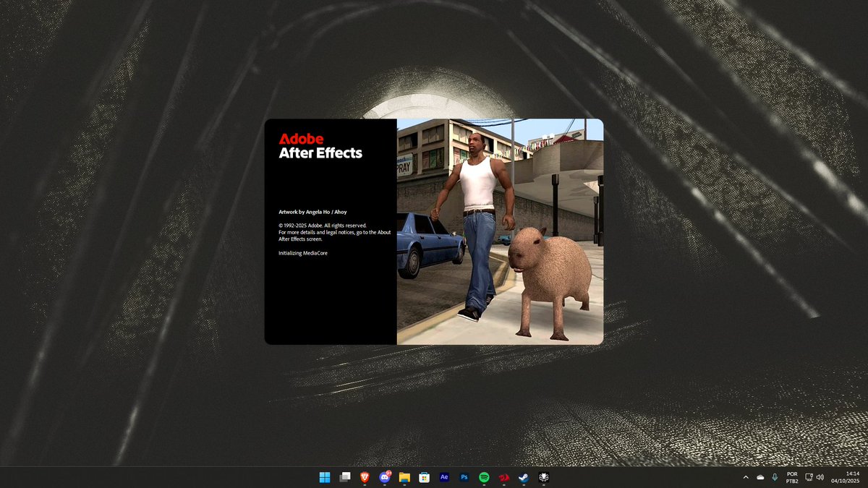Open the Windows Start menu
The width and height of the screenshot is (868, 488).
click(x=325, y=477)
